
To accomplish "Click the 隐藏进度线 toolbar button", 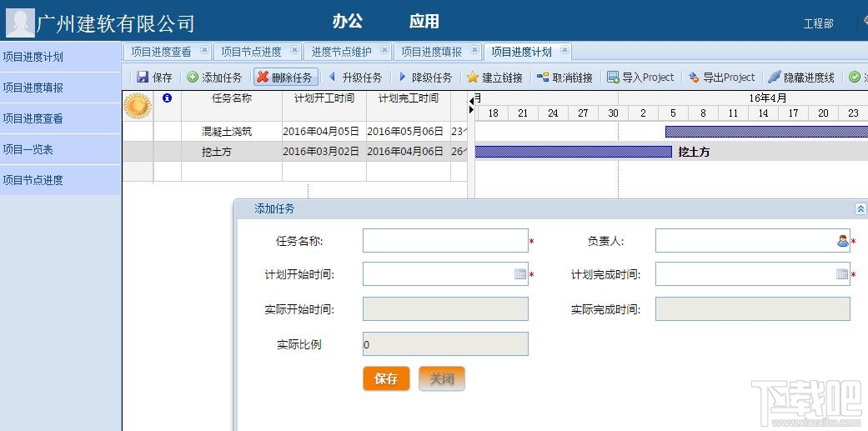I will pos(801,78).
